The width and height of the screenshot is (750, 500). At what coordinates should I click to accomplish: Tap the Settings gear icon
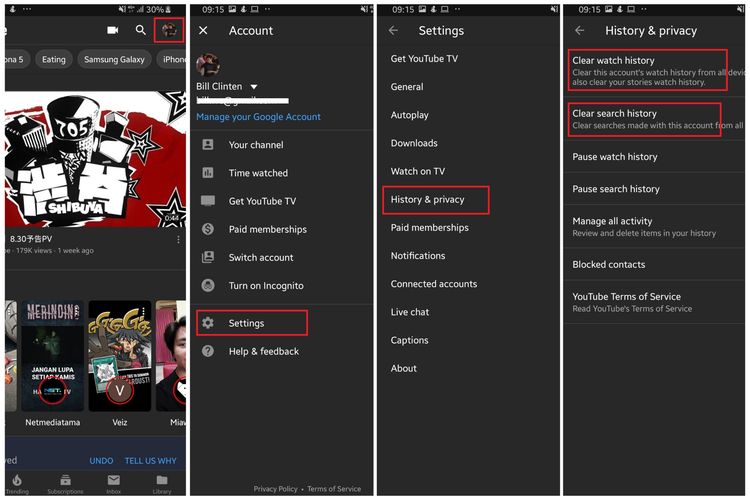pyautogui.click(x=208, y=323)
